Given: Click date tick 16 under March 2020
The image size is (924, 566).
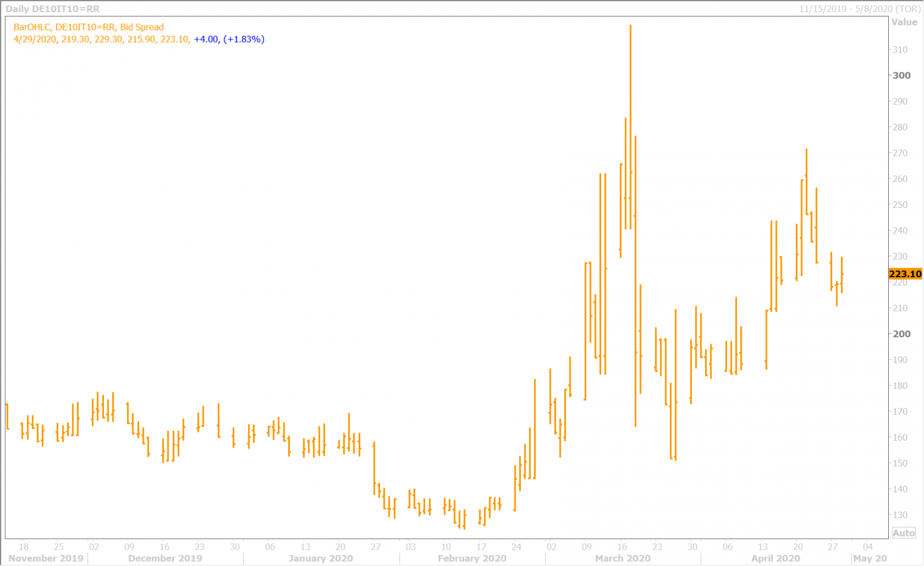Looking at the screenshot, I should [x=622, y=546].
